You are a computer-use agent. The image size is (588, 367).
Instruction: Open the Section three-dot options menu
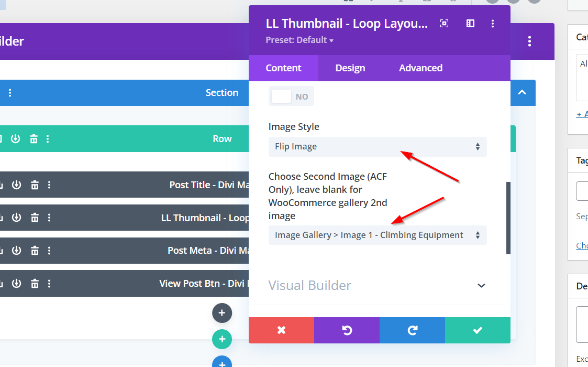(9, 93)
